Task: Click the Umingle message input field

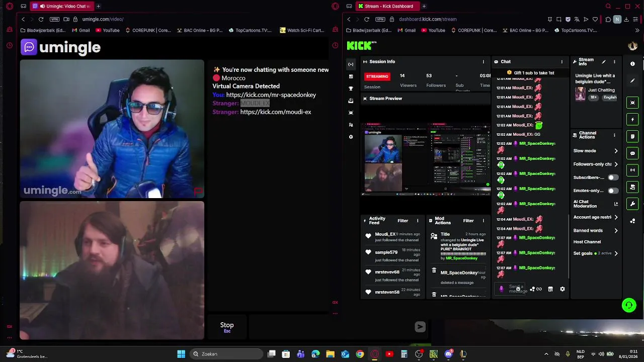Action: (330, 326)
